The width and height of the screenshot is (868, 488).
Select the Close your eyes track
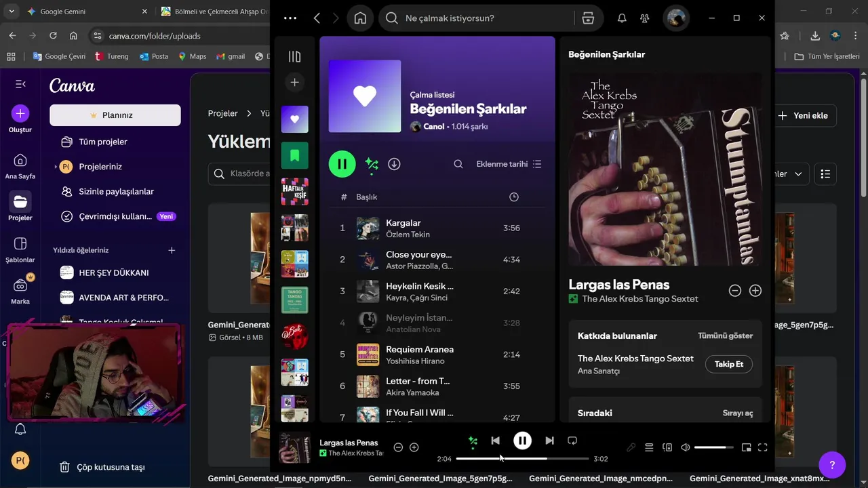[437, 260]
